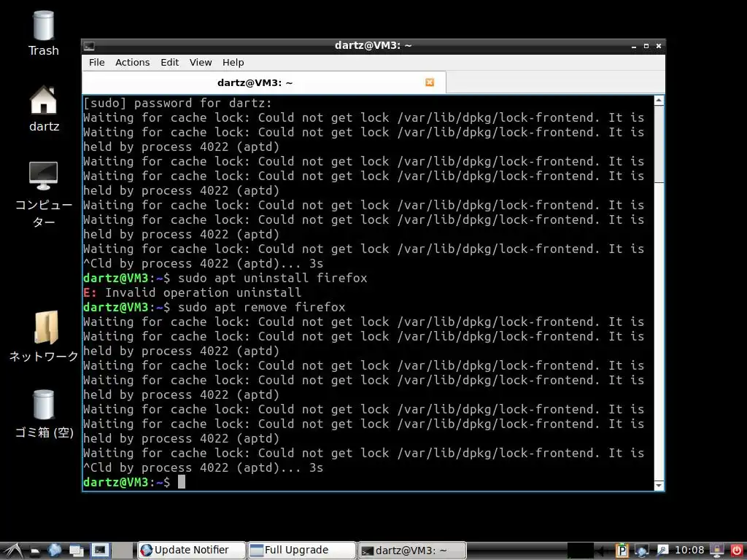Image resolution: width=747 pixels, height=560 pixels.
Task: Click the 'sudo apt remove firefox' command line
Action: (214, 307)
